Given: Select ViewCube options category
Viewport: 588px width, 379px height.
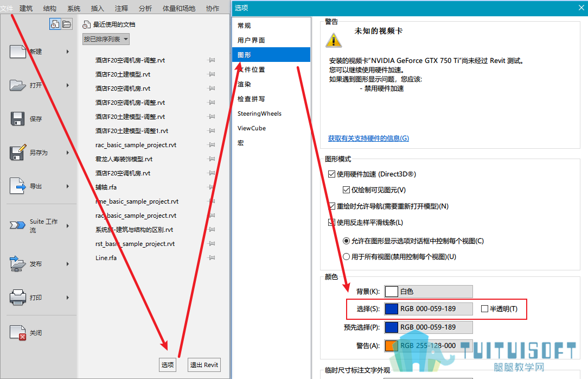Looking at the screenshot, I should (271, 128).
